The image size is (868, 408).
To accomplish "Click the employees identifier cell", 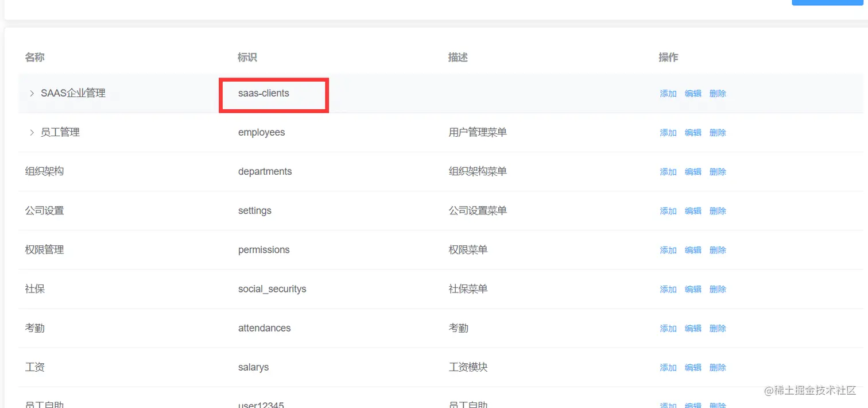I will pyautogui.click(x=261, y=132).
